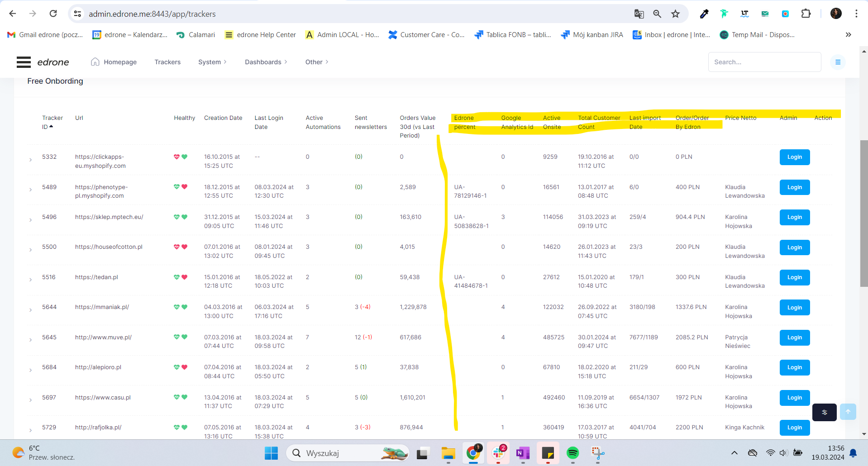This screenshot has width=868, height=466.
Task: Open the Dashboards dropdown menu
Action: pos(266,62)
